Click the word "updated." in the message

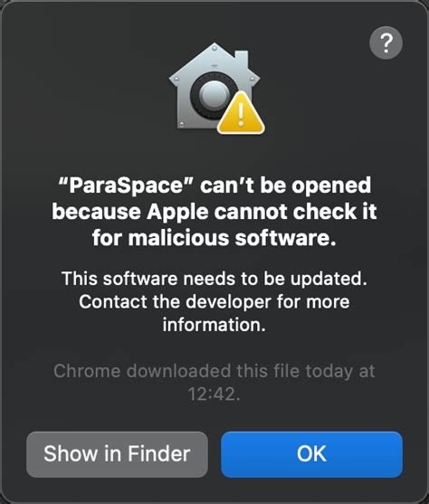coord(329,279)
